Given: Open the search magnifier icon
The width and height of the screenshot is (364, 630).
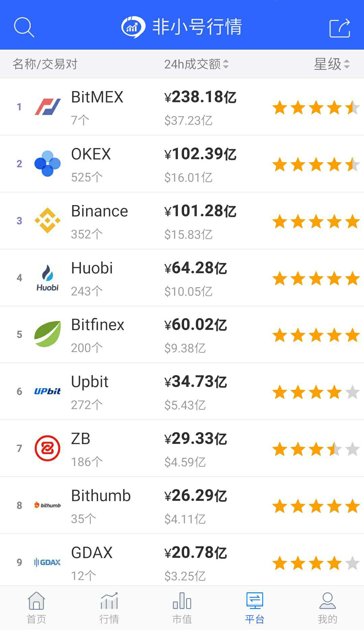Looking at the screenshot, I should click(x=24, y=27).
